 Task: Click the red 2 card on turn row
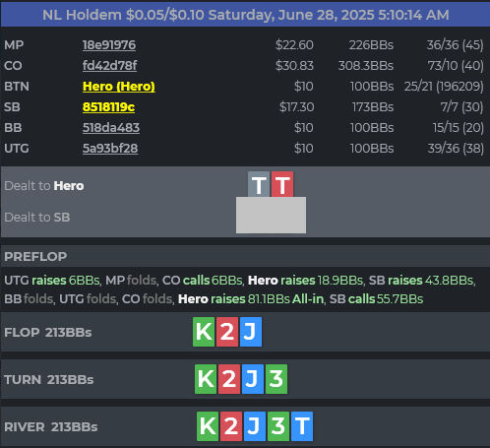click(229, 379)
